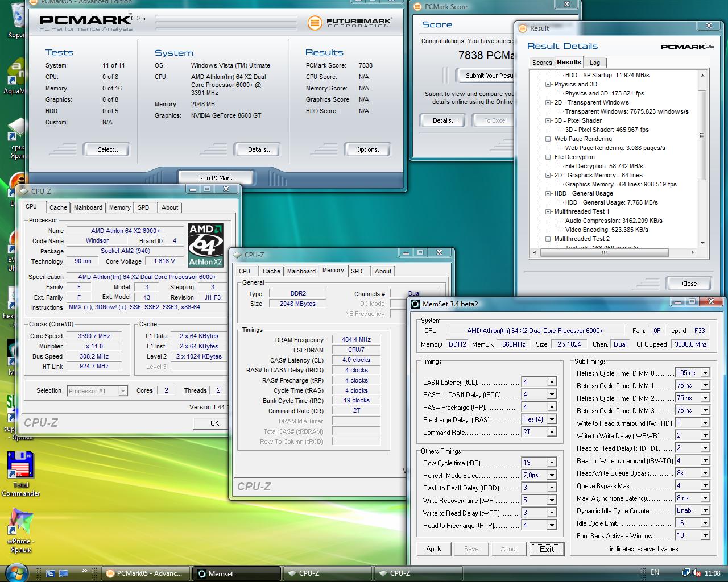Open RAS# to CAS# Delay dropdown in MemSet
This screenshot has width=728, height=582.
[x=552, y=394]
